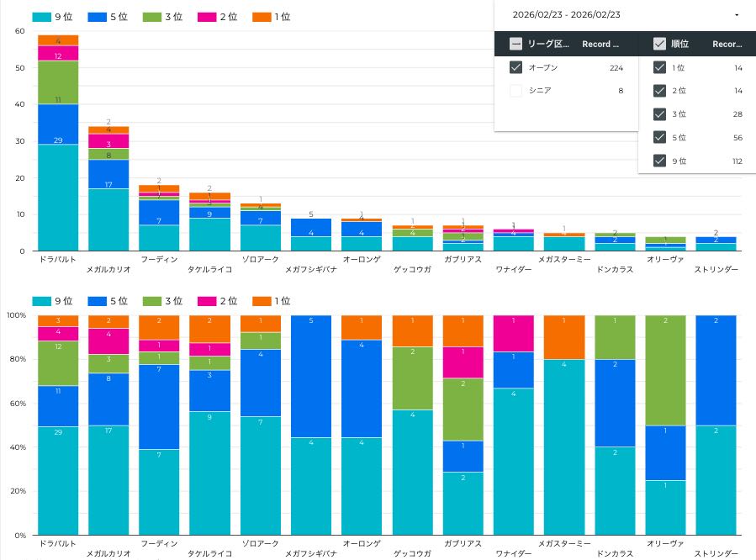This screenshot has width=756, height=560.
Task: Disable the 5位 filter checkbox
Action: [x=659, y=138]
